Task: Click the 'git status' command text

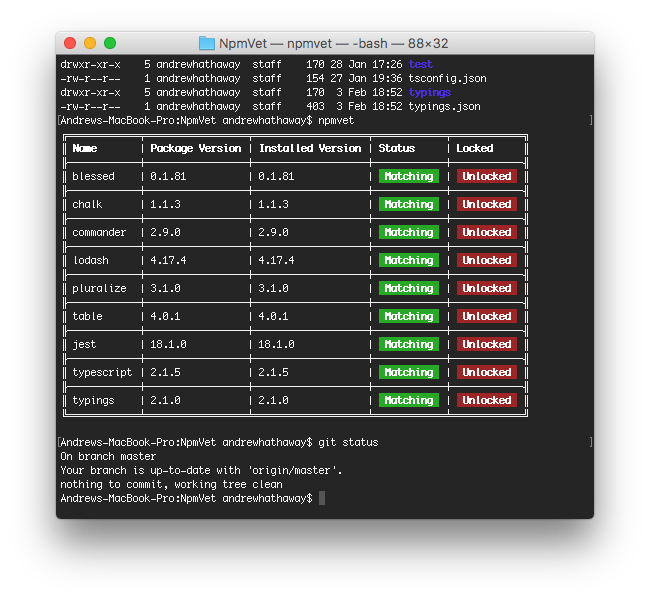Action: coord(348,443)
